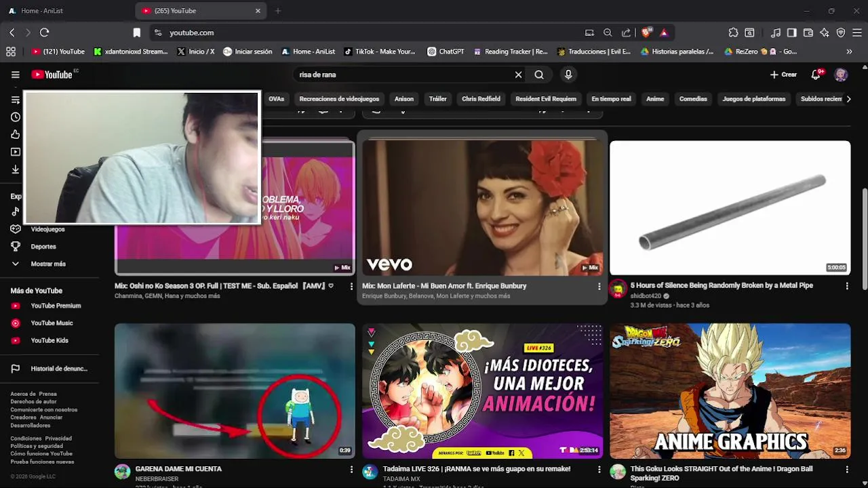This screenshot has height=488, width=868.
Task: Open the TikTok bookmark
Action: click(x=379, y=52)
